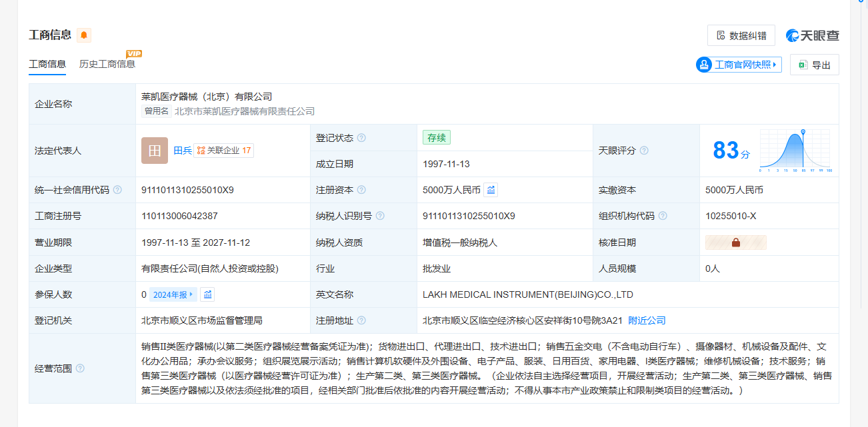The width and height of the screenshot is (868, 427).
Task: Select the 工商信息 tab
Action: point(47,64)
